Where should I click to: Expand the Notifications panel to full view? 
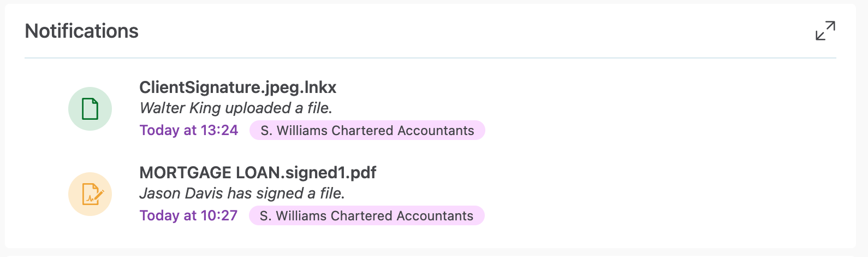(825, 31)
